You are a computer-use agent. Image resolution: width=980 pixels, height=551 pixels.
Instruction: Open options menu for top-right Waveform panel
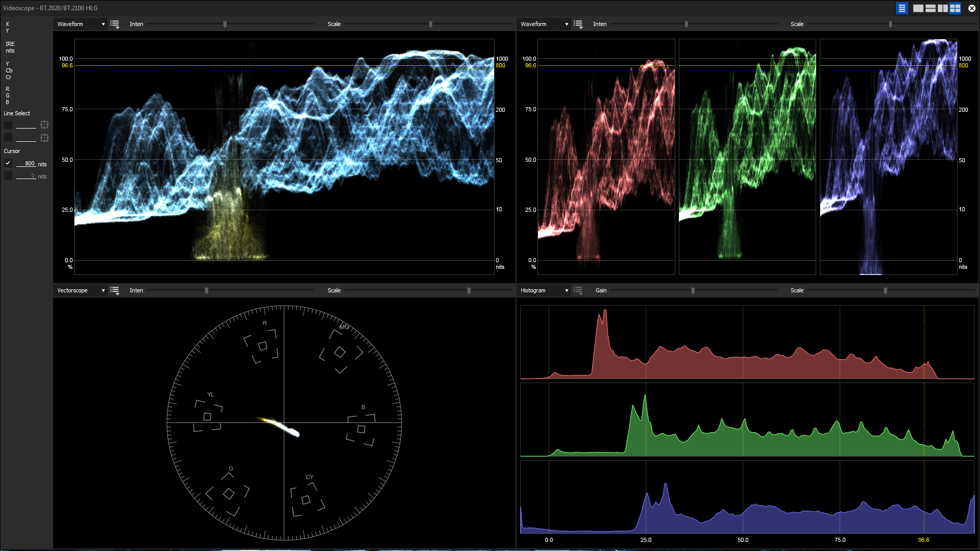point(578,24)
